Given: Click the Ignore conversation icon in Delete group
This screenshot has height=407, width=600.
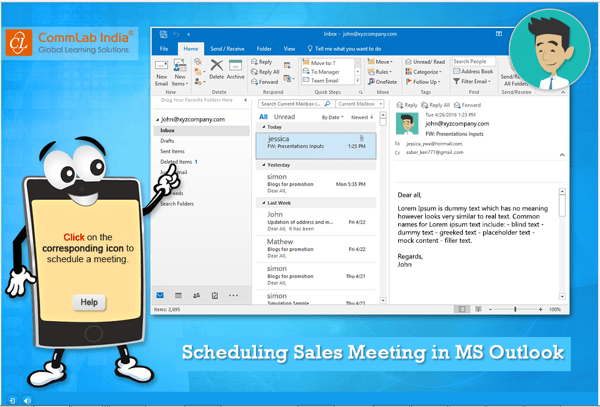Looking at the screenshot, I should click(198, 62).
